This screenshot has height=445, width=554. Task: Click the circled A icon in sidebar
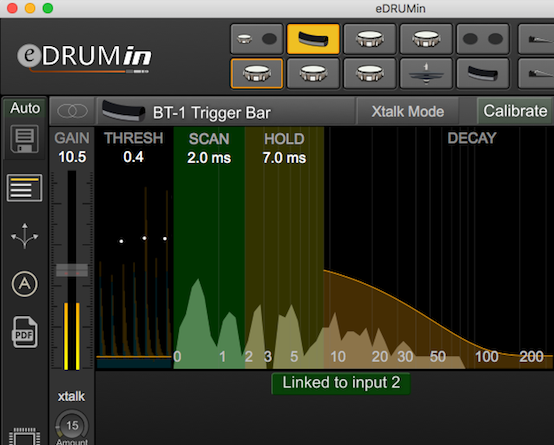24,284
